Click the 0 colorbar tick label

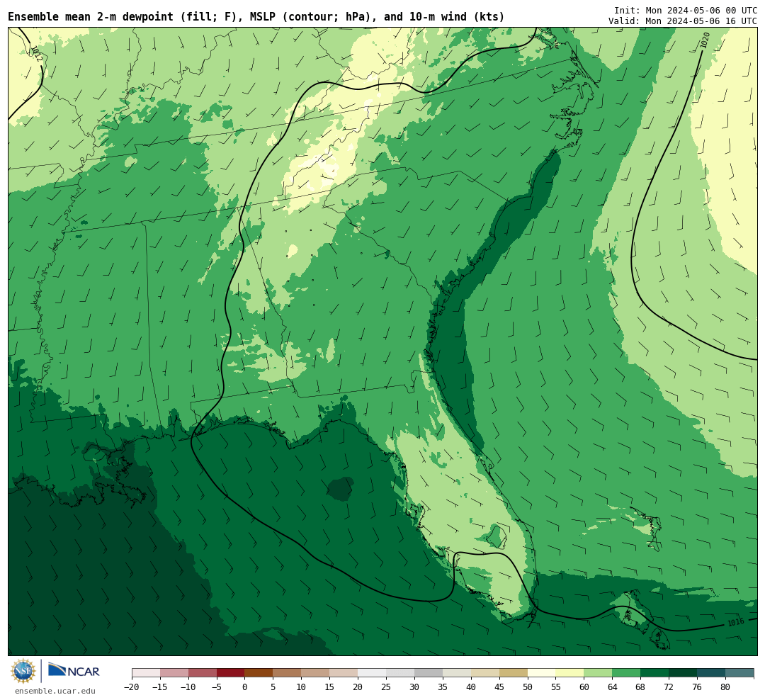coord(245,687)
